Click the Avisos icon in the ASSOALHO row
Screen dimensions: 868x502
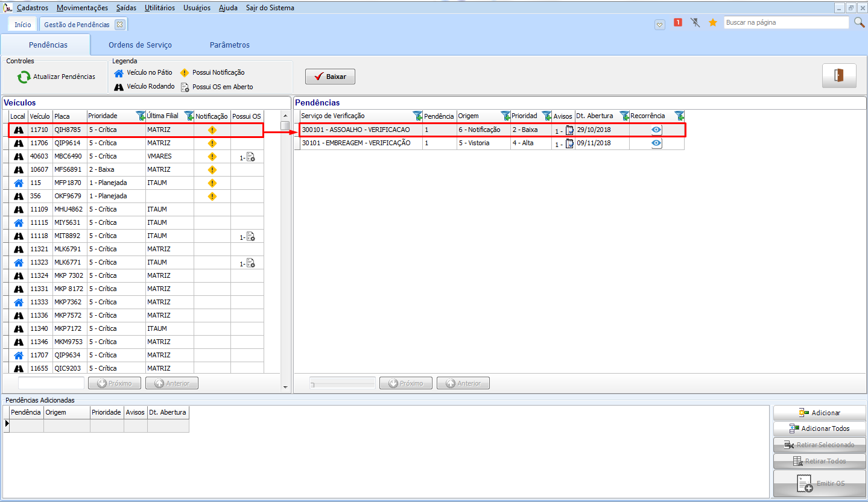click(x=569, y=130)
